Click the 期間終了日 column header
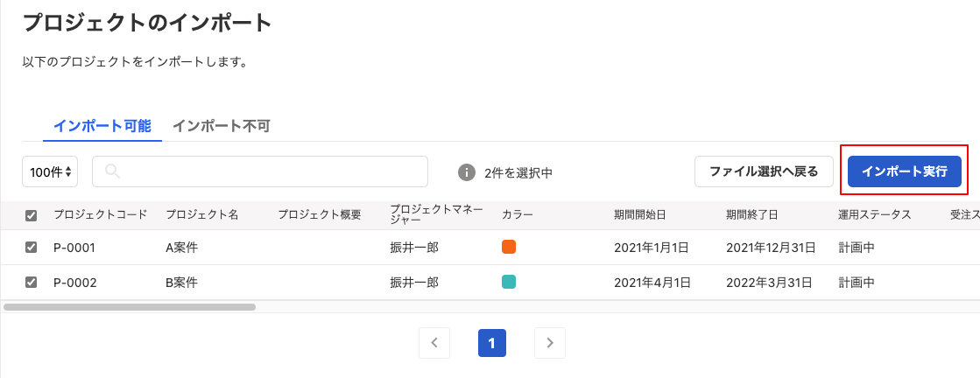 click(x=752, y=215)
